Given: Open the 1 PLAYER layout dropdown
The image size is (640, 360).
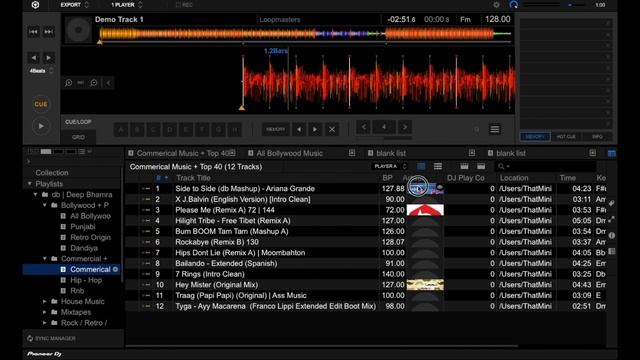Looking at the screenshot, I should 127,5.
